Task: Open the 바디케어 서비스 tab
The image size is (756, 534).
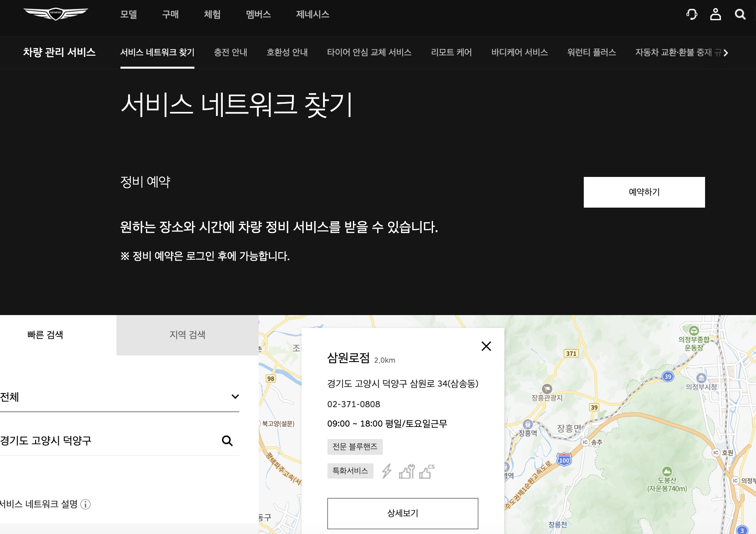Action: (519, 53)
